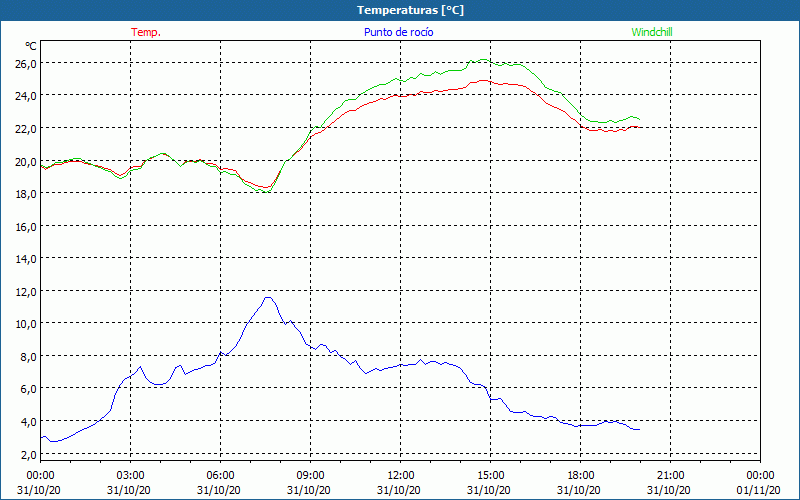
Task: Click the 4,0 y-axis value
Action: [x=28, y=422]
